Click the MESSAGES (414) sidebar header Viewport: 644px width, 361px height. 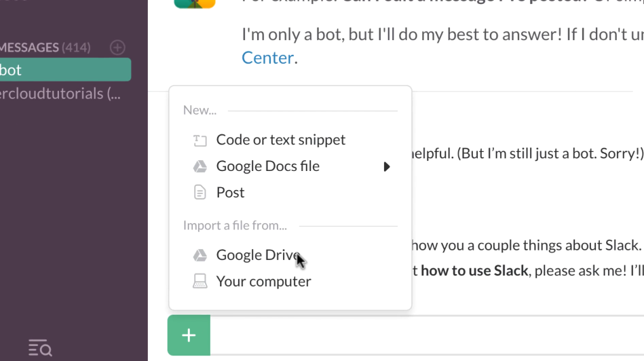point(45,47)
